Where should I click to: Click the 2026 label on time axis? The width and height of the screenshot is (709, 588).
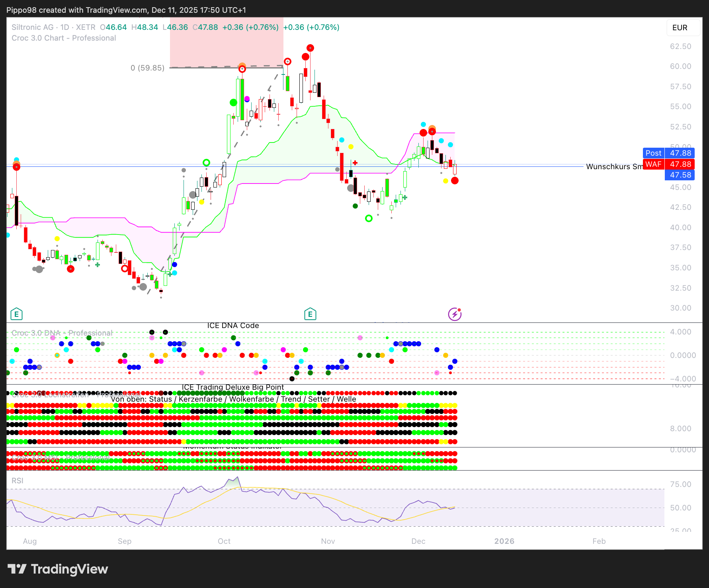(x=504, y=541)
